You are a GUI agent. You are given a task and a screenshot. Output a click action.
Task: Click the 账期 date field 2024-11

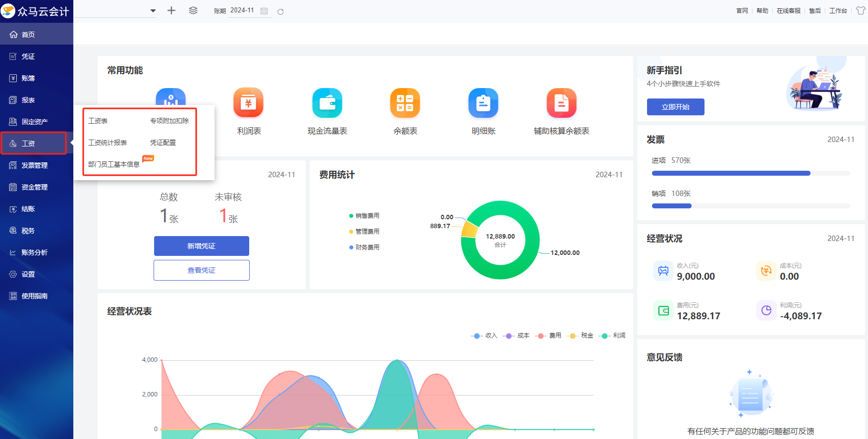click(x=242, y=10)
